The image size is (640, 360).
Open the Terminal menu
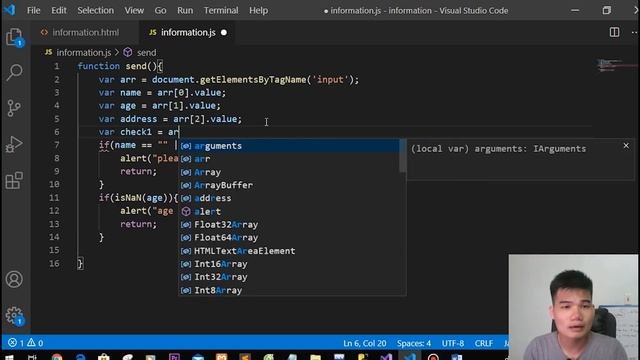[221, 10]
